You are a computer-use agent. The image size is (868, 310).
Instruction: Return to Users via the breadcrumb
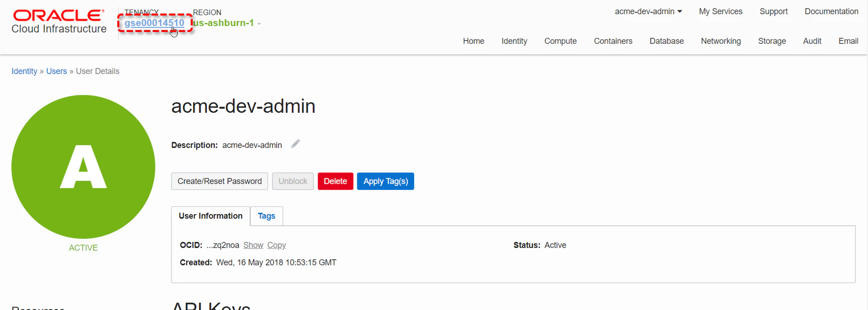56,71
